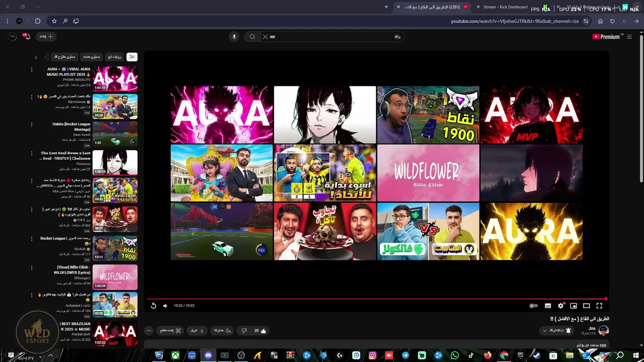Open the WILDFLOWER Billie Eilish end-screen thumbnail
The height and width of the screenshot is (362, 644).
click(428, 173)
